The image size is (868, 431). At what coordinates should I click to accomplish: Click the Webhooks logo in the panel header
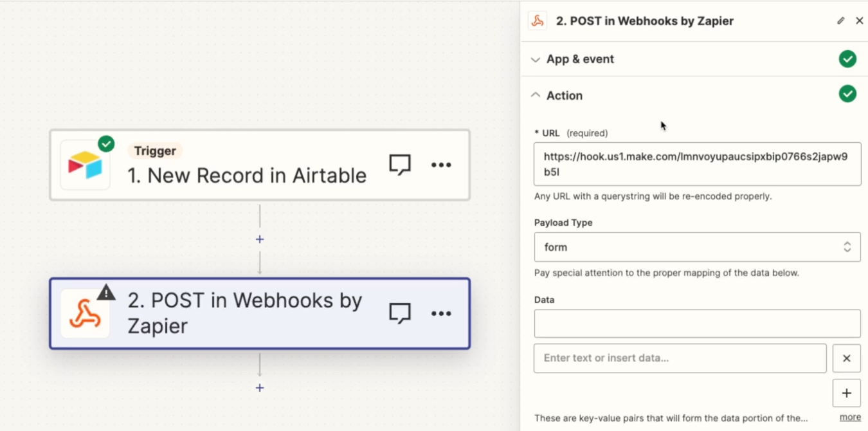[538, 21]
